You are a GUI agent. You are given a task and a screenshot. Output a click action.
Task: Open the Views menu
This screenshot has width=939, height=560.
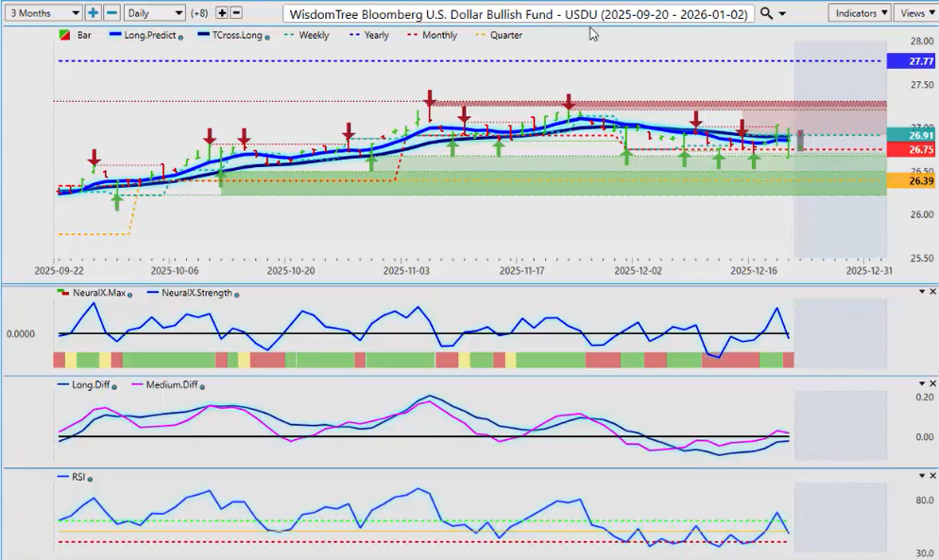[914, 13]
